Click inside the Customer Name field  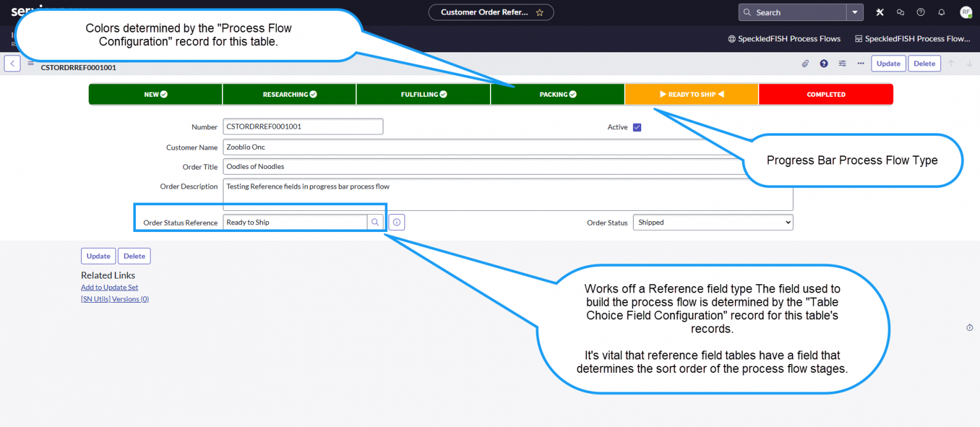pos(319,147)
